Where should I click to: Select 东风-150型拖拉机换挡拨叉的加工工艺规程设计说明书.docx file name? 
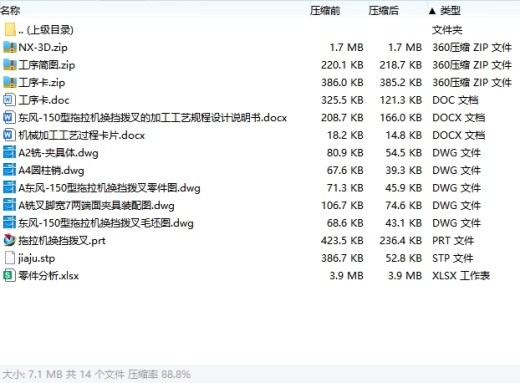pos(153,118)
